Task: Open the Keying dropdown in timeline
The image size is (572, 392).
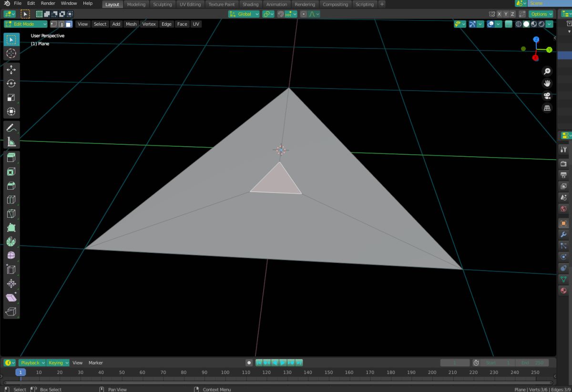Action: coord(58,362)
